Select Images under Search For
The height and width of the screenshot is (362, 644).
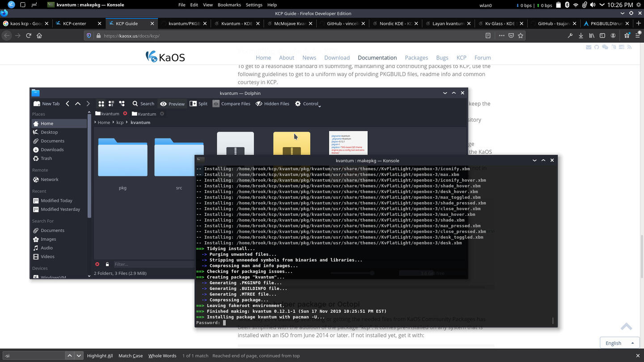click(x=59, y=239)
